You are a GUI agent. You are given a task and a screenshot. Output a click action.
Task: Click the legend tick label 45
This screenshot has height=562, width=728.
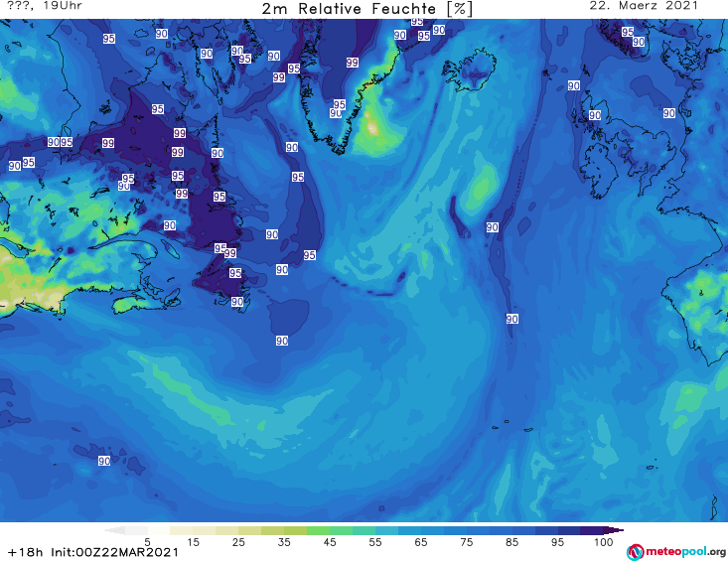tap(329, 541)
